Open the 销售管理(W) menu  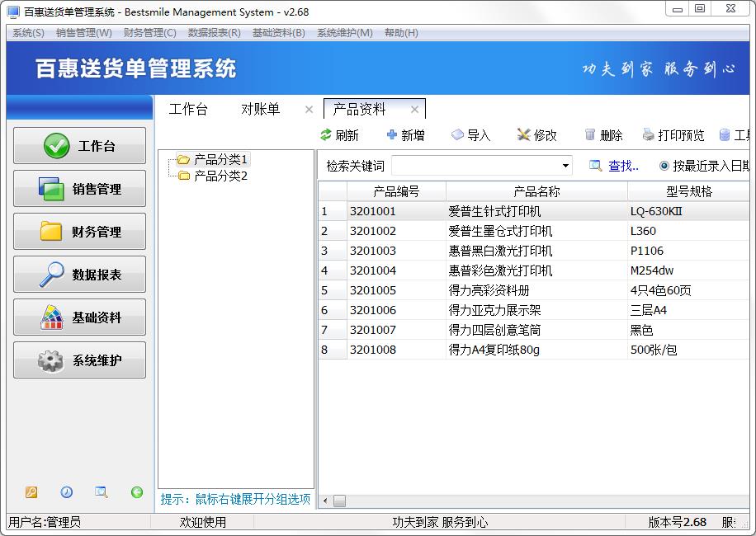pyautogui.click(x=83, y=33)
